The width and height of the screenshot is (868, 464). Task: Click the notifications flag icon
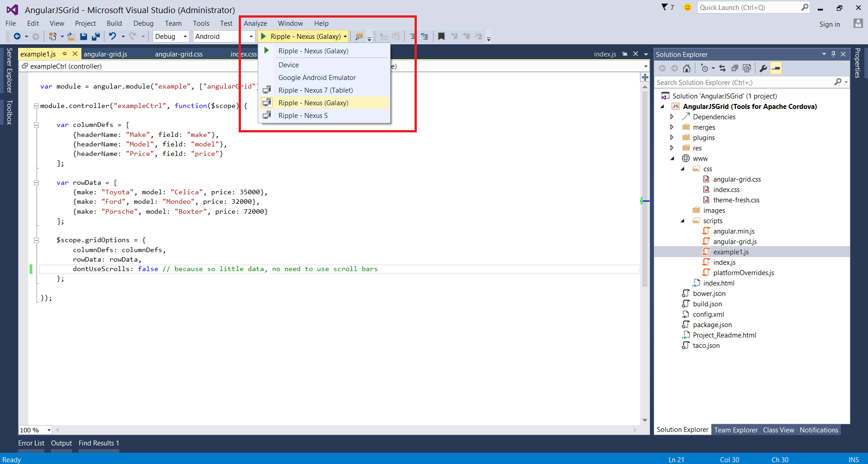pos(665,7)
